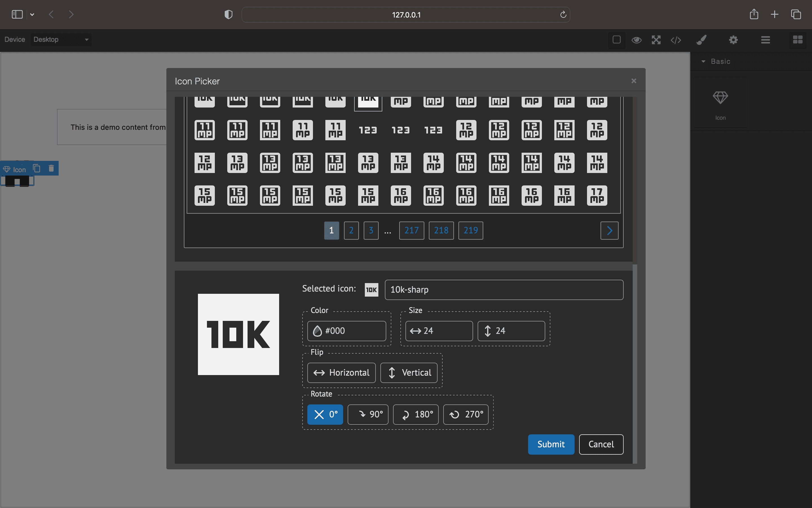Screen dimensions: 812x508
Task: Toggle the Vertical flip option
Action: 409,373
